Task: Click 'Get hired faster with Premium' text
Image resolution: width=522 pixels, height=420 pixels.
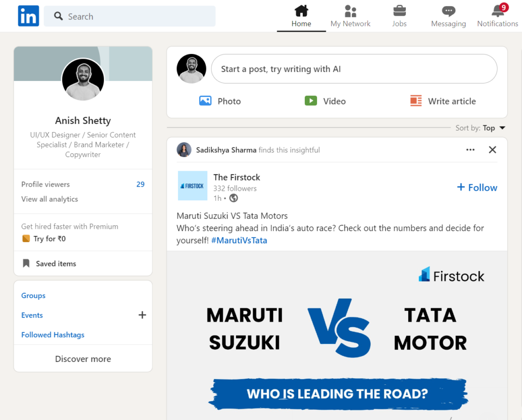Action: (69, 226)
